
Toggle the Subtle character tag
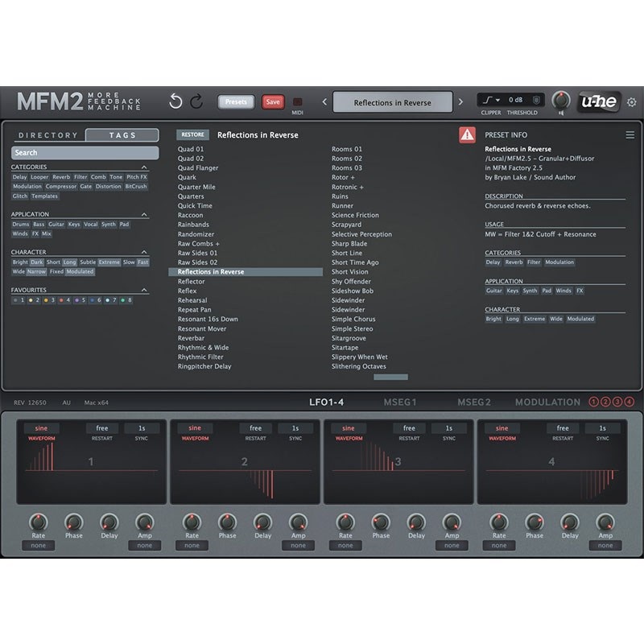click(88, 262)
